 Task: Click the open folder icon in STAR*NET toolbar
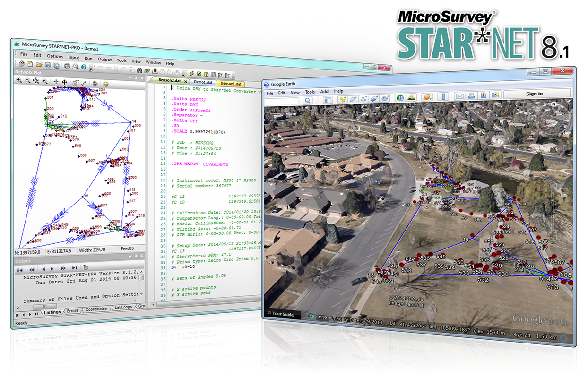[39, 64]
